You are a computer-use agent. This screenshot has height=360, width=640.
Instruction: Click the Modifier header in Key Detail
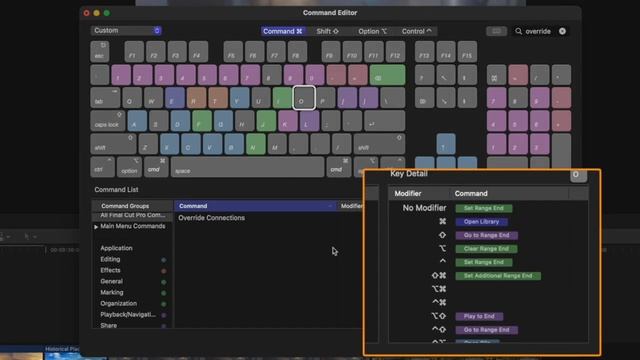pyautogui.click(x=408, y=193)
